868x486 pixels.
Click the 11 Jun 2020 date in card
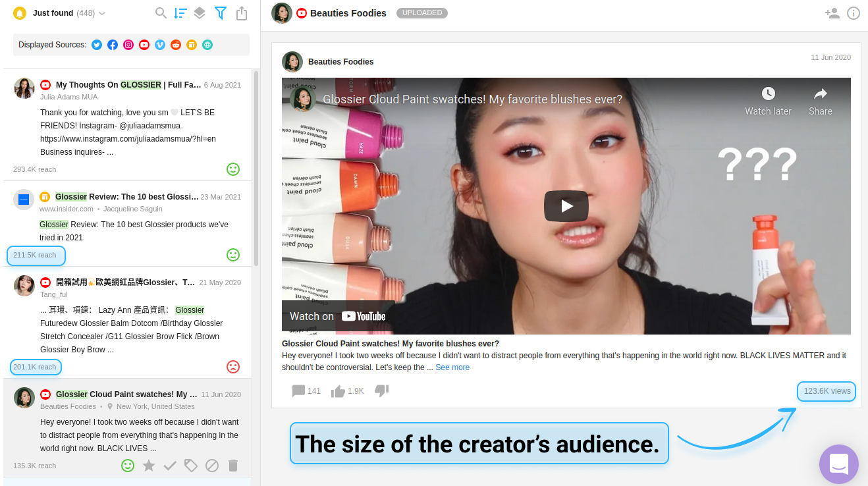(x=831, y=57)
